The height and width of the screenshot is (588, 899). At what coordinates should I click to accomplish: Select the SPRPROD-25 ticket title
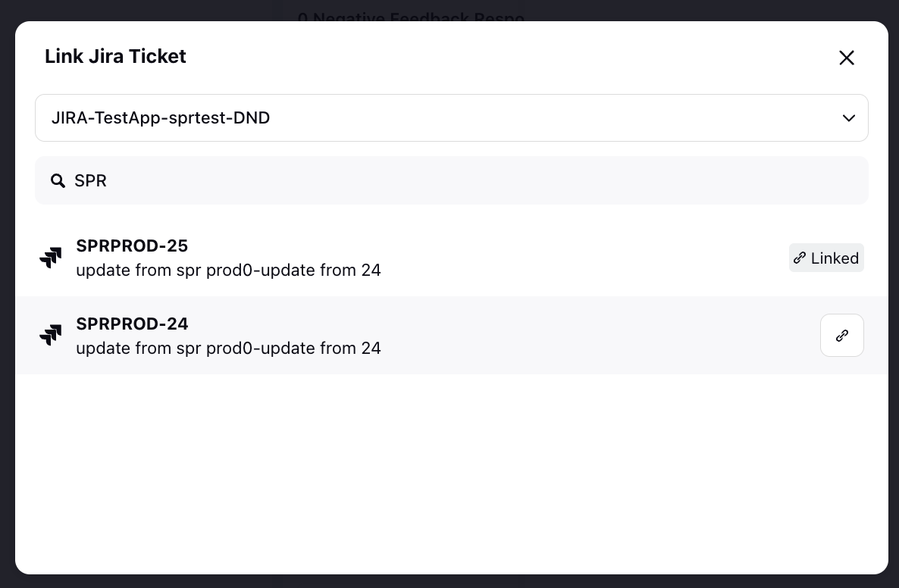point(132,246)
